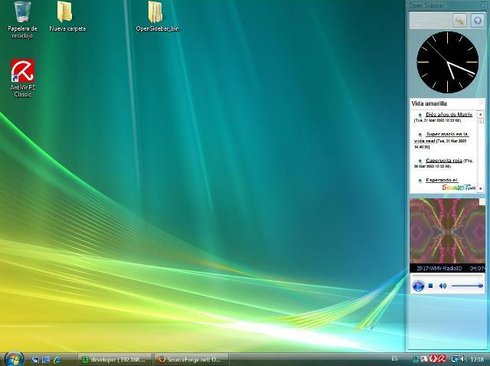Click the feed's scroll up arrow
This screenshot has height=366, width=490.
[x=481, y=114]
